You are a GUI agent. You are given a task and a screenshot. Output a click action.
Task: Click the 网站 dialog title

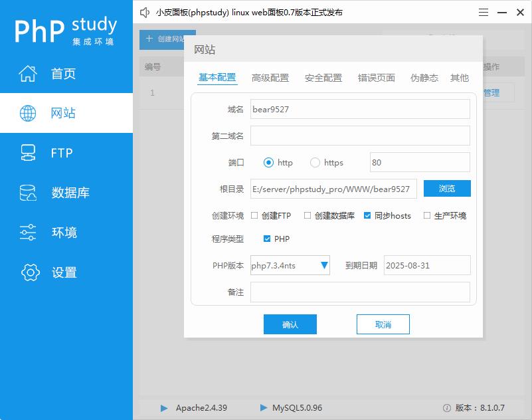pos(205,50)
